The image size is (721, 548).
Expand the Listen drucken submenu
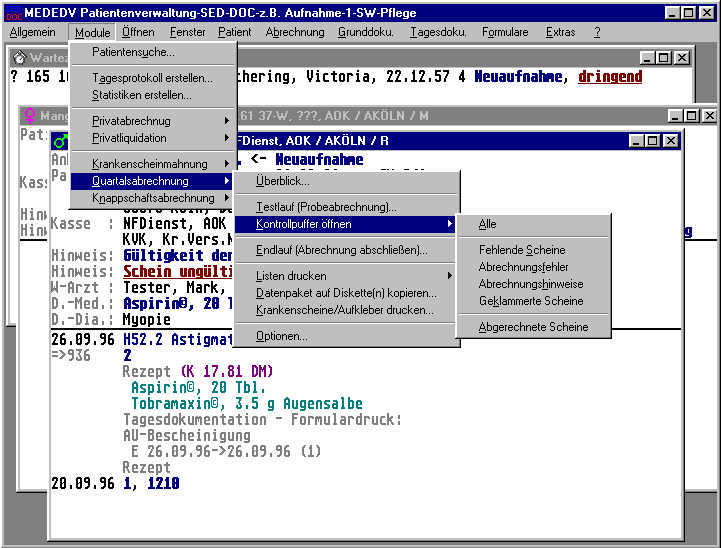point(347,276)
